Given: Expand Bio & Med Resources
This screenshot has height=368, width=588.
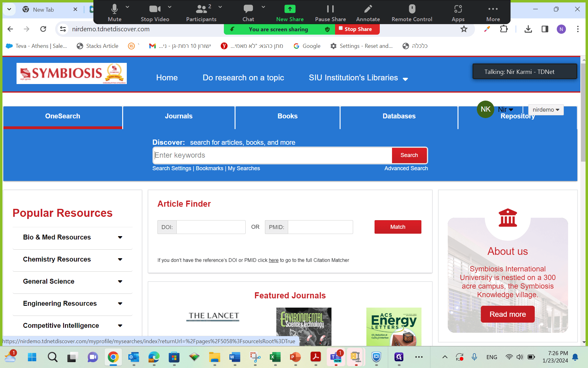Looking at the screenshot, I should coord(73,237).
